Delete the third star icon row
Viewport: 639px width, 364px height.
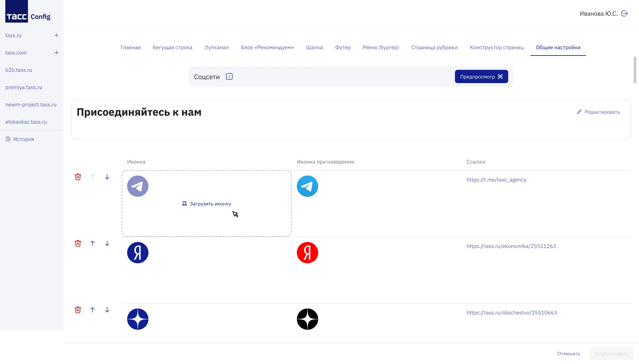point(78,310)
